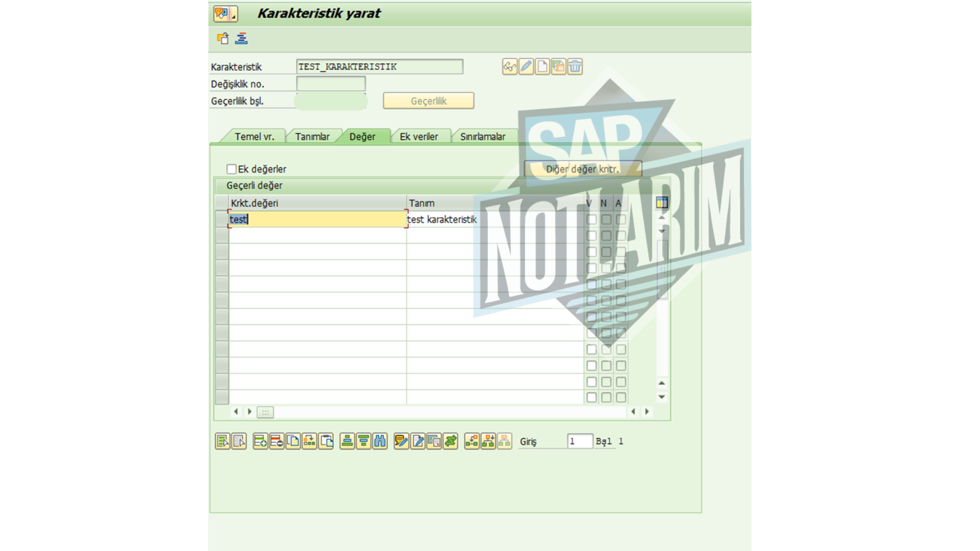Tick the A checkbox in the last table row
Viewport: 980px width, 551px height.
(621, 397)
